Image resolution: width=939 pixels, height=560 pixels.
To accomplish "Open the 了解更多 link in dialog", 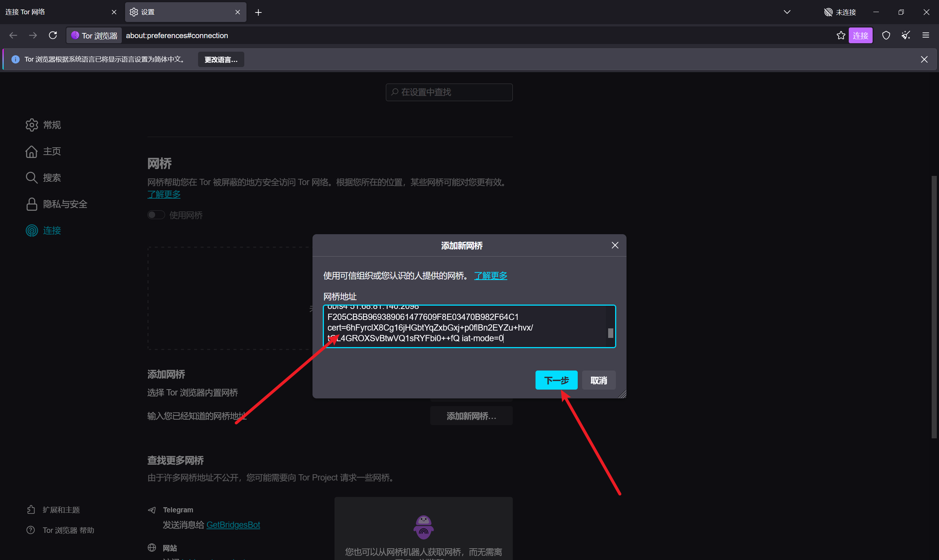I will (x=490, y=276).
